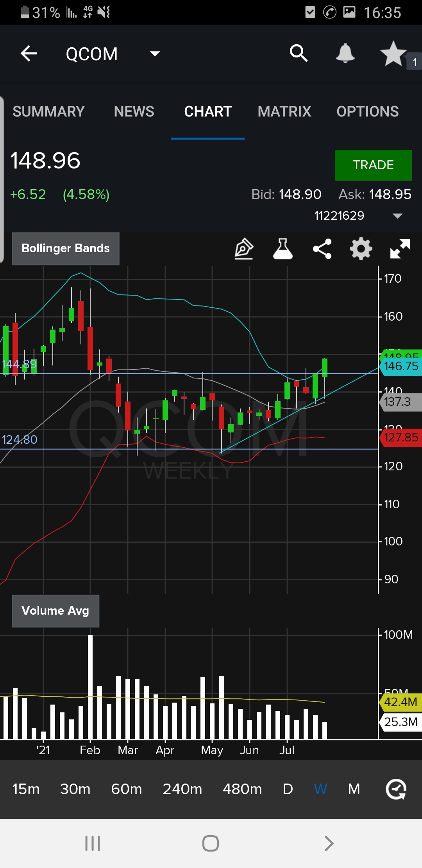
Task: Tap the (4.58%) percent change
Action: click(86, 194)
